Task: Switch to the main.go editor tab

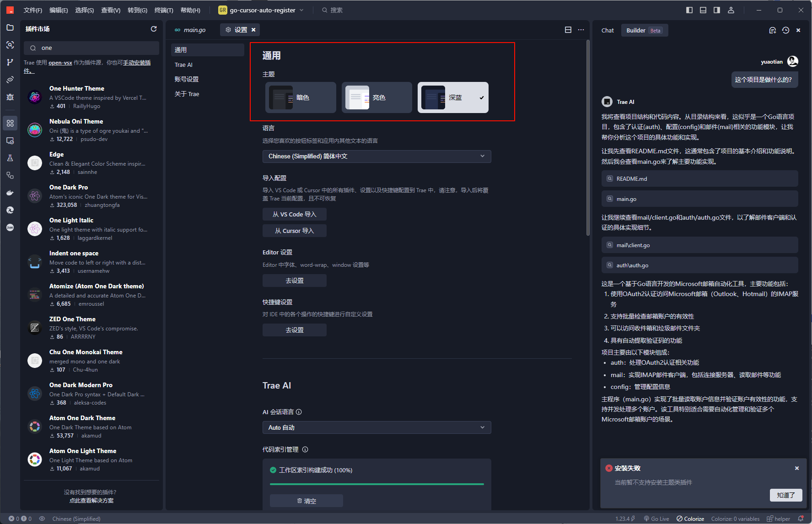Action: pos(190,30)
